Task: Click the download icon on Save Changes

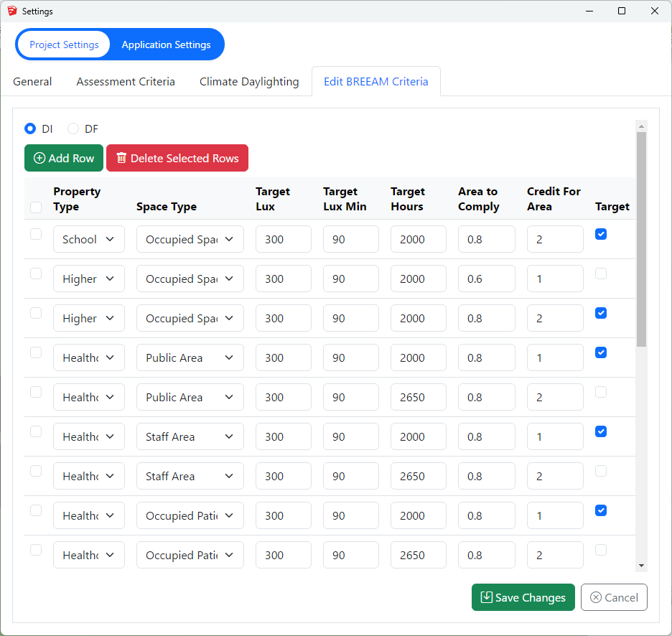Action: click(486, 597)
